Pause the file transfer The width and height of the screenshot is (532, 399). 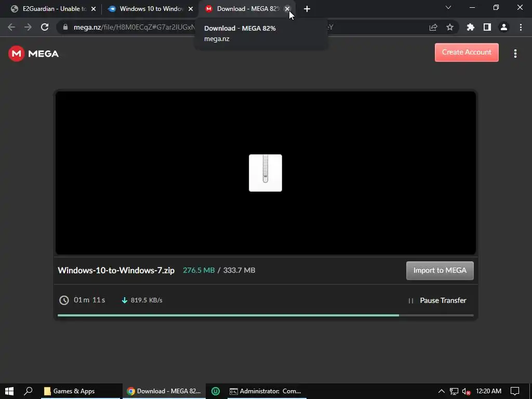pyautogui.click(x=437, y=300)
